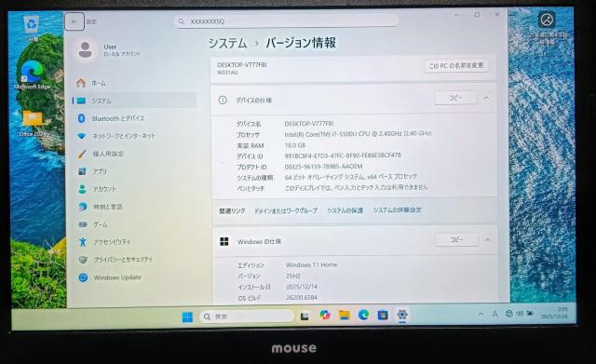Click the gaming controller icon
Viewport: 596px width, 364px height.
[83, 224]
